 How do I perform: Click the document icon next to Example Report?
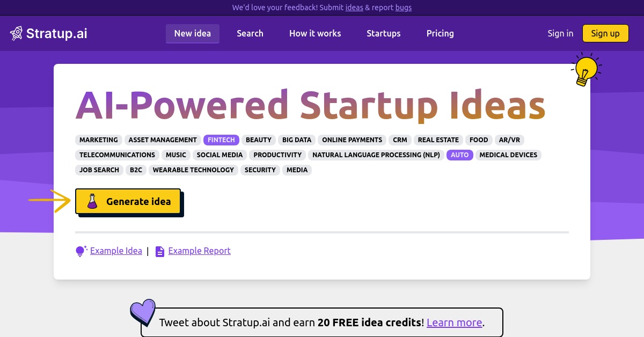click(160, 251)
